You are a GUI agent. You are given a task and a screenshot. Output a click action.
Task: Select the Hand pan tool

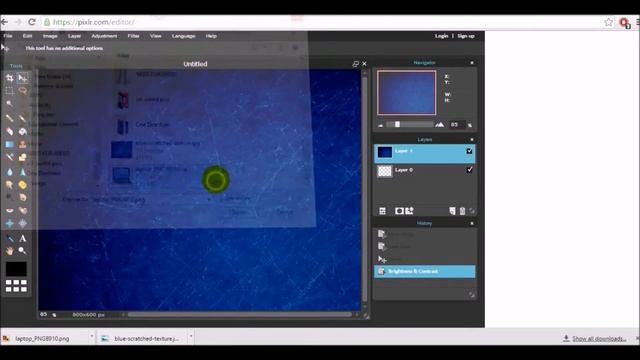coord(10,251)
